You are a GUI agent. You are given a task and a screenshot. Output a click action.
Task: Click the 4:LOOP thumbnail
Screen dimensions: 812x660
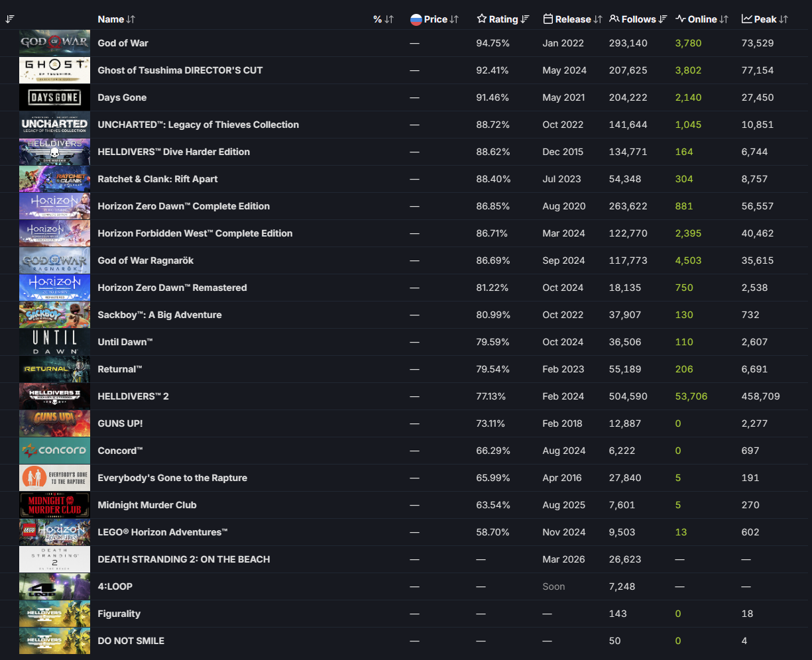(x=54, y=586)
